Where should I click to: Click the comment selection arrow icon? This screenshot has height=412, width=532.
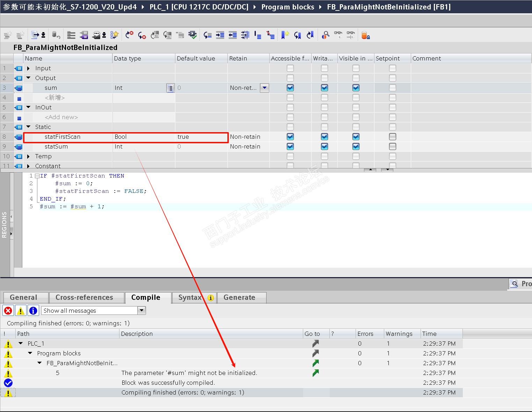(208, 35)
